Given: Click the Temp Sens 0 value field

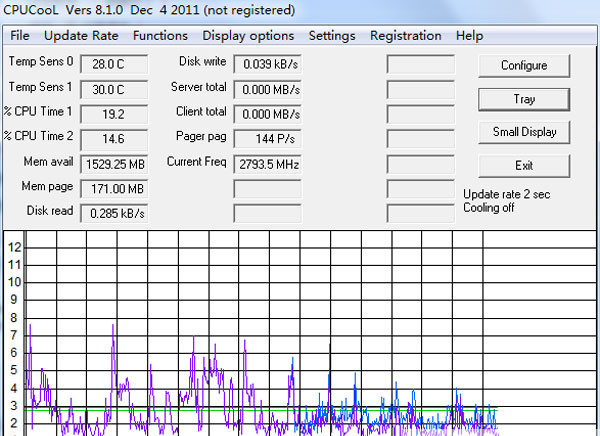Looking at the screenshot, I should [113, 64].
